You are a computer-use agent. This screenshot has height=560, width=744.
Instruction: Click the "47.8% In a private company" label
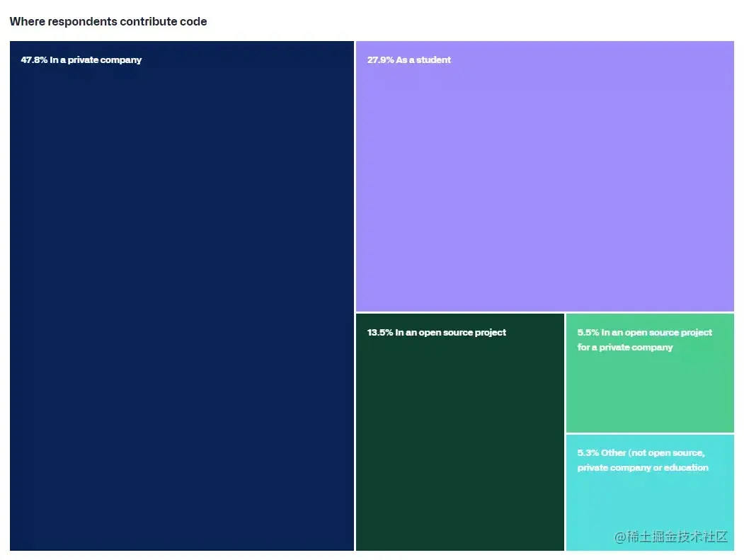tap(81, 59)
